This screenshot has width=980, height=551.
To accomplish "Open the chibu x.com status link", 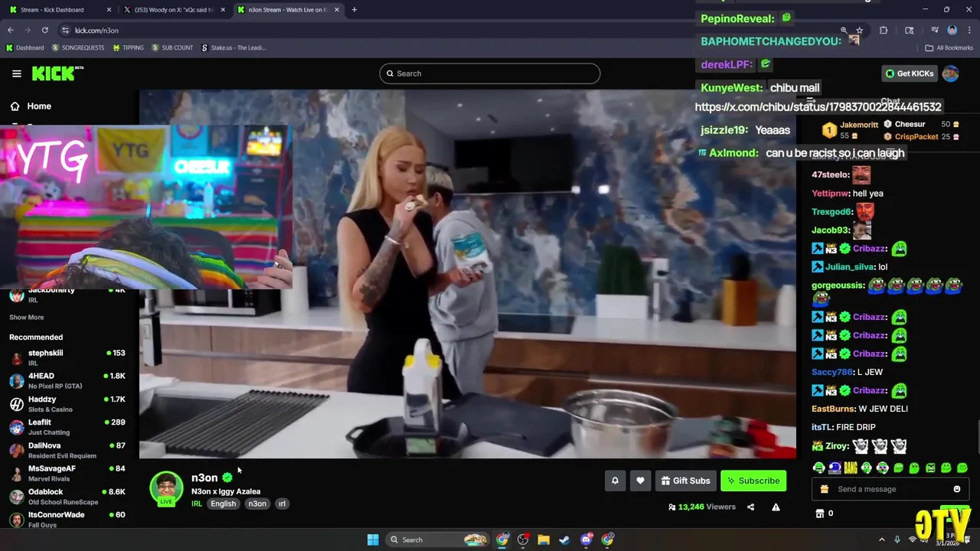I will (x=818, y=107).
